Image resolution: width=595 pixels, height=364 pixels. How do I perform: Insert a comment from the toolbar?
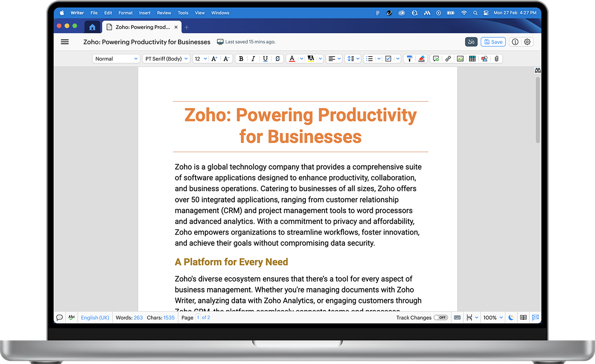(x=436, y=59)
